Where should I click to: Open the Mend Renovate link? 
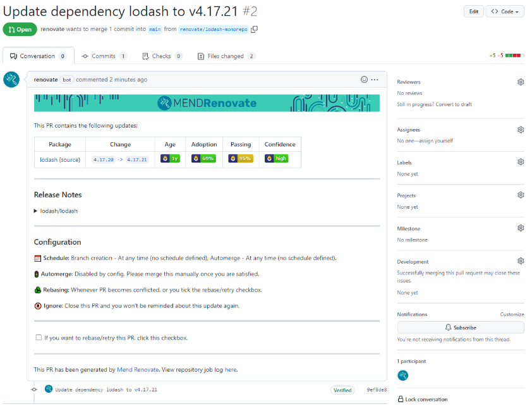(138, 369)
